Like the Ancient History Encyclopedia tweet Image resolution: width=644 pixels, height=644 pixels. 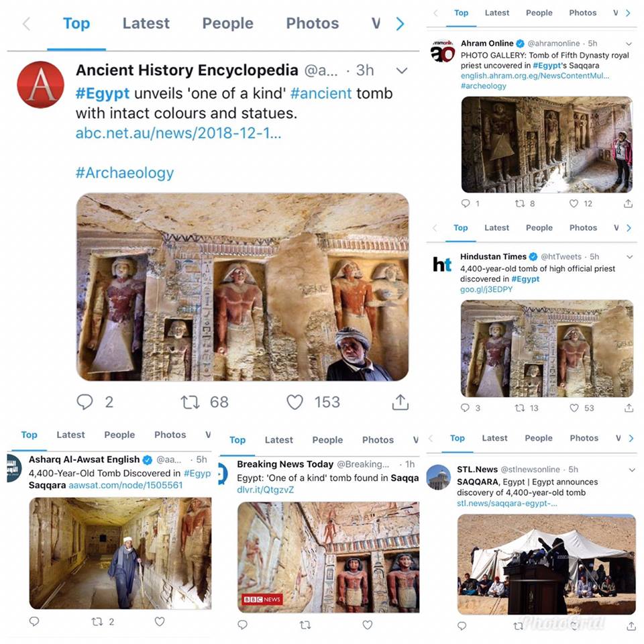point(294,402)
